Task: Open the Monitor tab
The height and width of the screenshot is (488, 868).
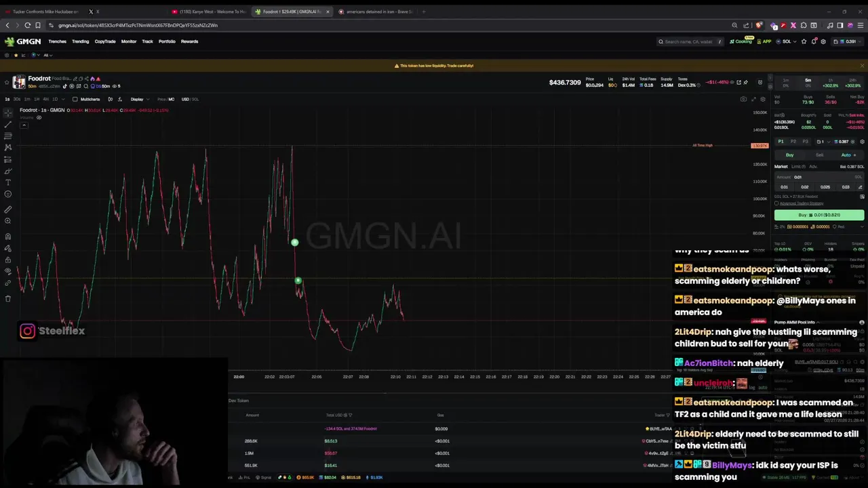Action: tap(129, 41)
